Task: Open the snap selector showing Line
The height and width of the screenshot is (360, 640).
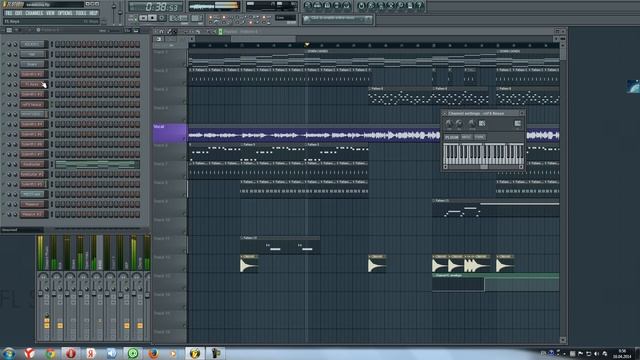Action: [285, 18]
